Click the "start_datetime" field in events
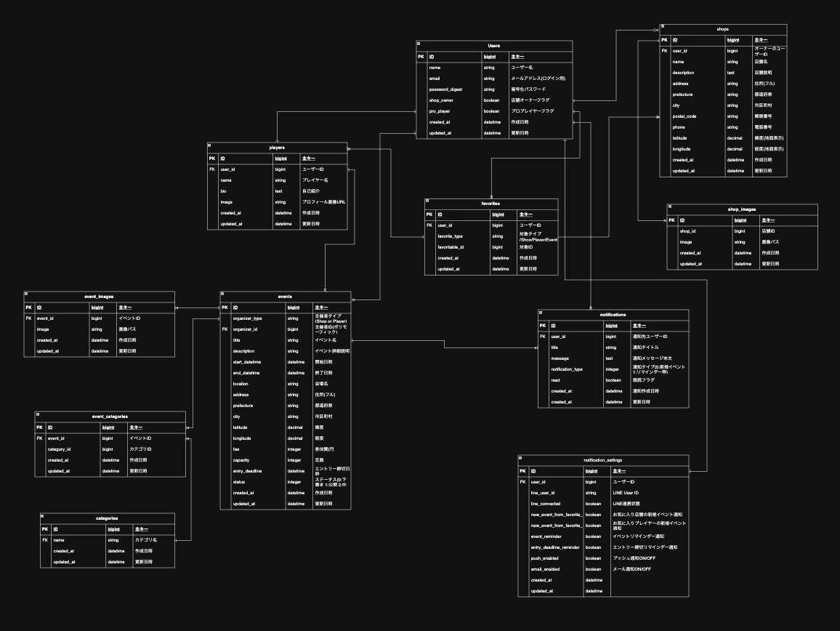The width and height of the screenshot is (840, 631). point(247,362)
